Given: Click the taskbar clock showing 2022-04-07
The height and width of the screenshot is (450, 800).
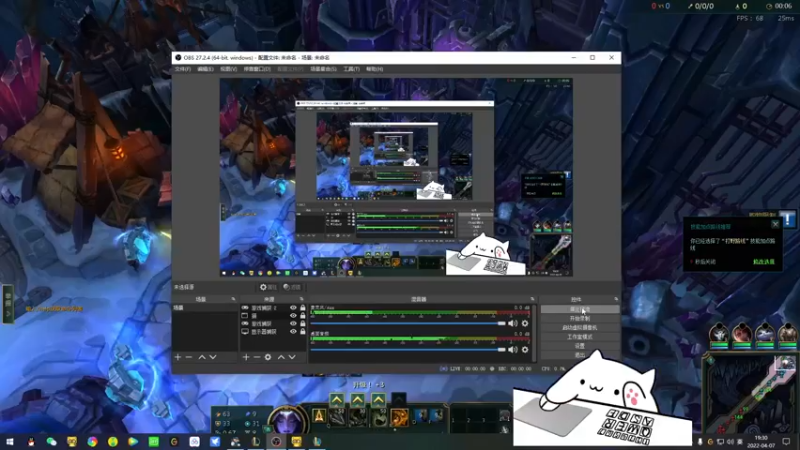Looking at the screenshot, I should click(x=761, y=442).
